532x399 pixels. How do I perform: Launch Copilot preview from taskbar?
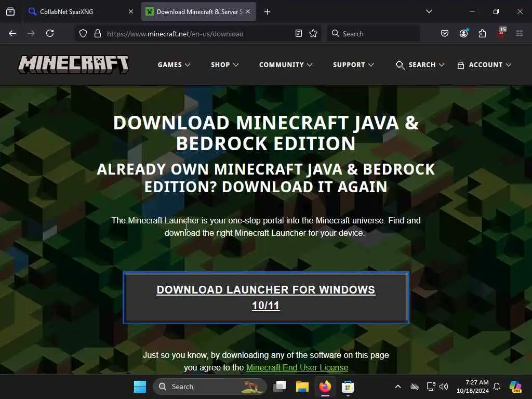coord(516,387)
